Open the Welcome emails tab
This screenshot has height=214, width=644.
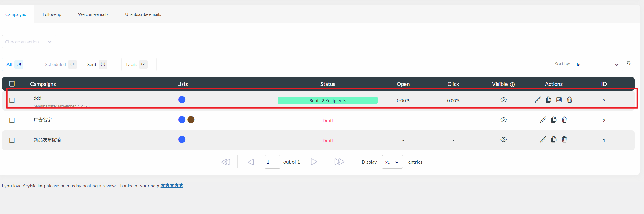click(x=93, y=14)
